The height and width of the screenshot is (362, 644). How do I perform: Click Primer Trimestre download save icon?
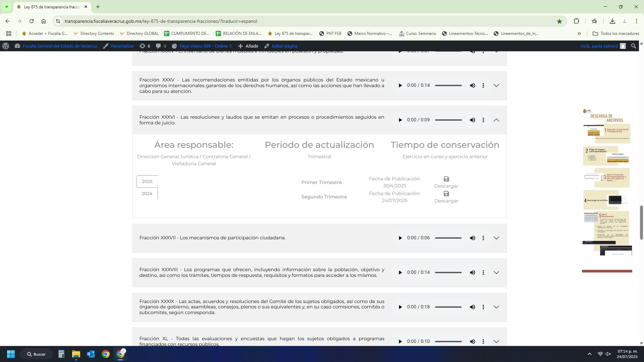click(446, 179)
